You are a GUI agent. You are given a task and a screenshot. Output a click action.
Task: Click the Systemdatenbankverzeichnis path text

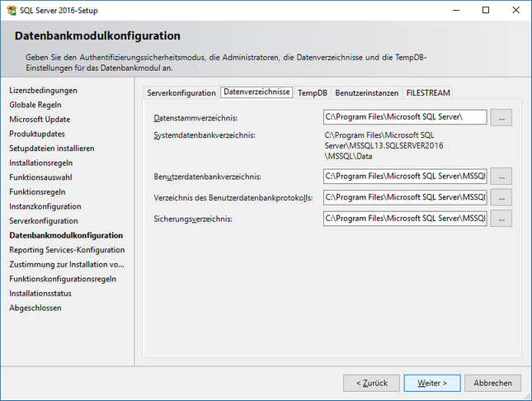[384, 146]
